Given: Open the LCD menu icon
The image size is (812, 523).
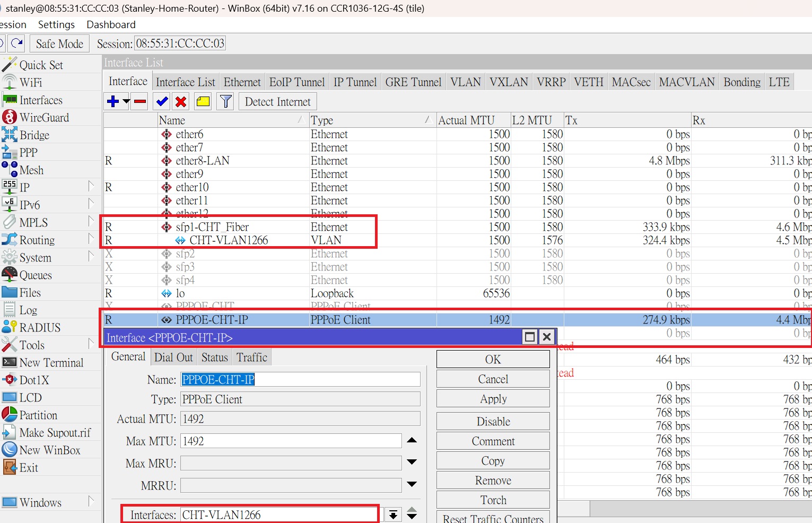Looking at the screenshot, I should tap(10, 397).
